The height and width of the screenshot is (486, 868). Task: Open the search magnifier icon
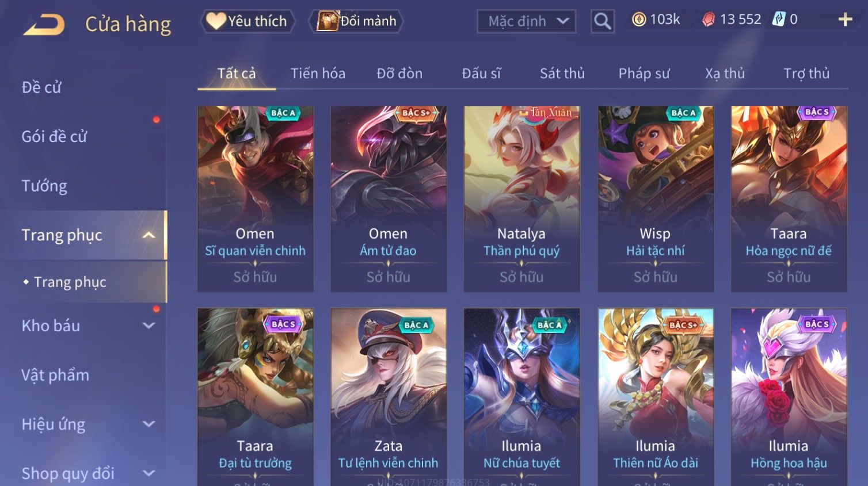602,21
